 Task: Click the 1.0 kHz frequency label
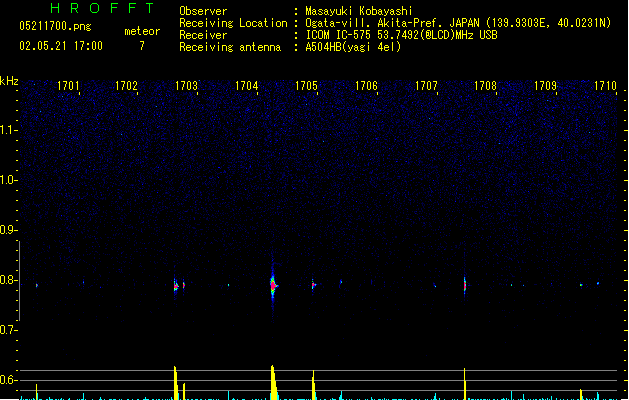8,180
